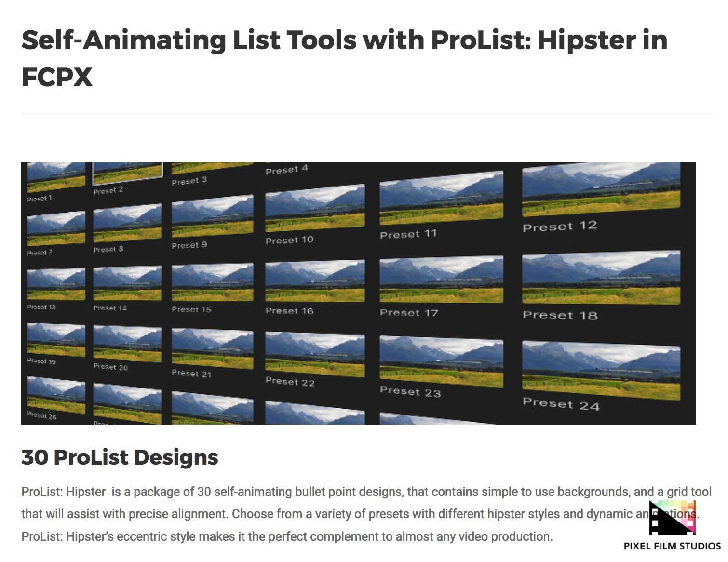This screenshot has width=728, height=562.
Task: Pick the Preset 22 thumbnail
Action: coord(315,354)
